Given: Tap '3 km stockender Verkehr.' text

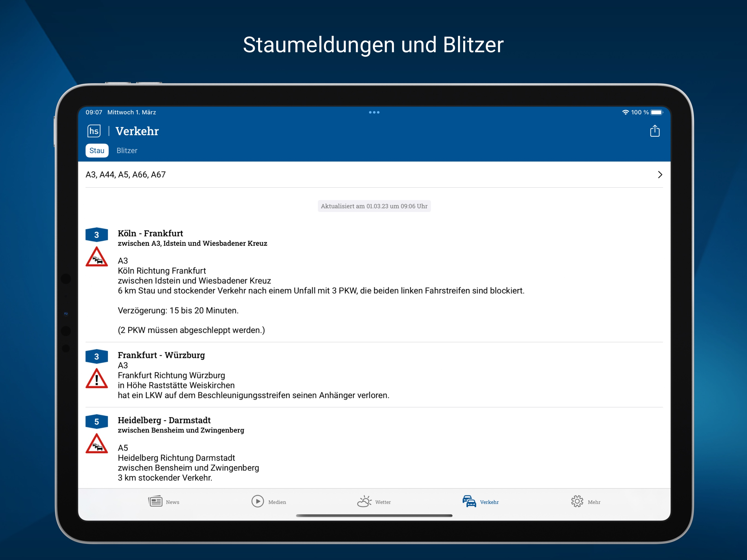Looking at the screenshot, I should click(165, 478).
